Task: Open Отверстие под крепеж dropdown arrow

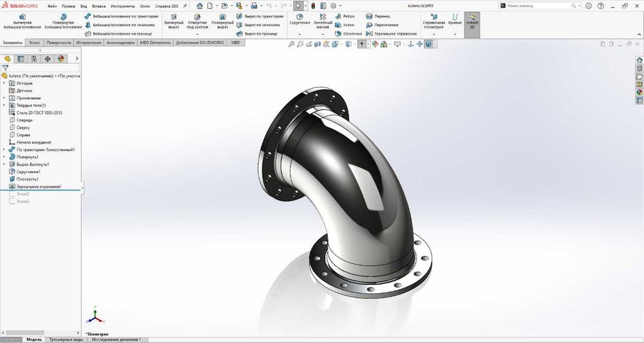Action: pyautogui.click(x=197, y=35)
